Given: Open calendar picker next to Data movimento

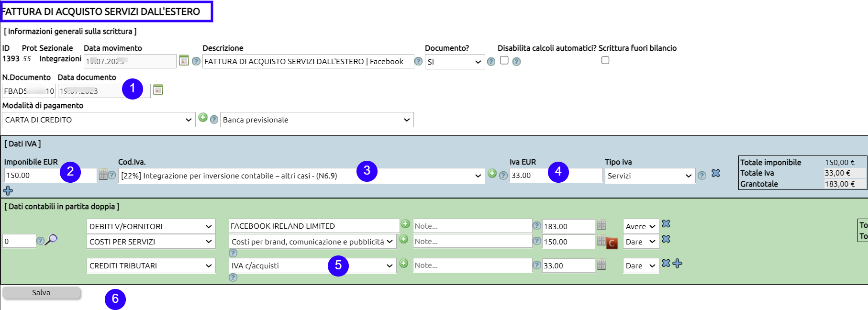Looking at the screenshot, I should pyautogui.click(x=184, y=60).
